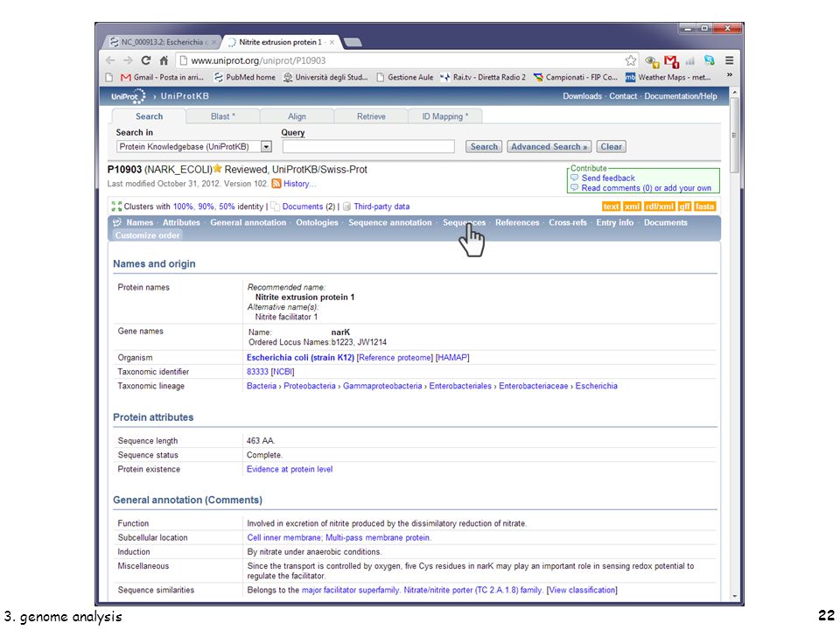Viewport: 840px width, 630px height.
Task: Open the Rai.tv Diretta Radio 2 bookmark
Action: (x=483, y=77)
